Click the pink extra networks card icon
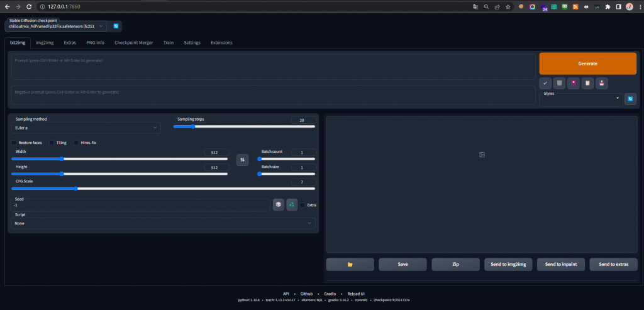This screenshot has width=644, height=310. pyautogui.click(x=574, y=84)
